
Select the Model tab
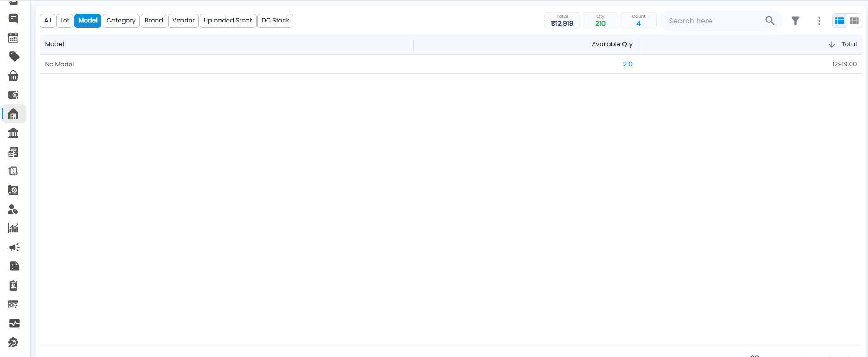tap(88, 21)
